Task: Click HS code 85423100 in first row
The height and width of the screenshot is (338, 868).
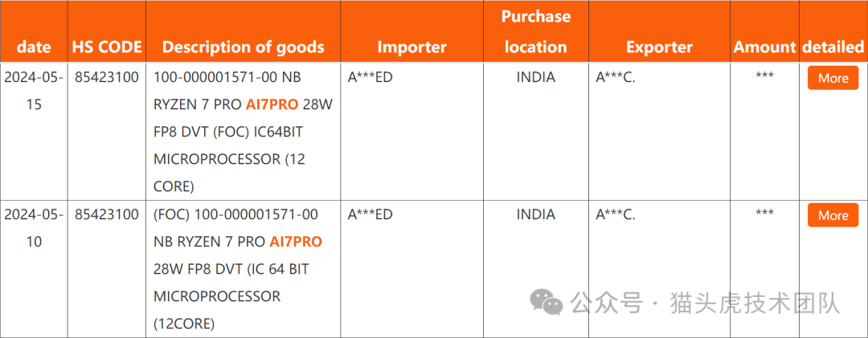Action: pyautogui.click(x=107, y=77)
